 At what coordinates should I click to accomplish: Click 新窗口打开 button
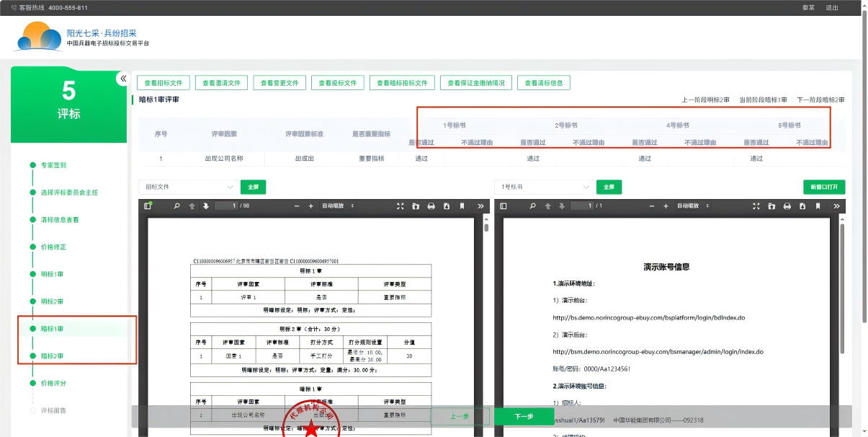tap(823, 187)
